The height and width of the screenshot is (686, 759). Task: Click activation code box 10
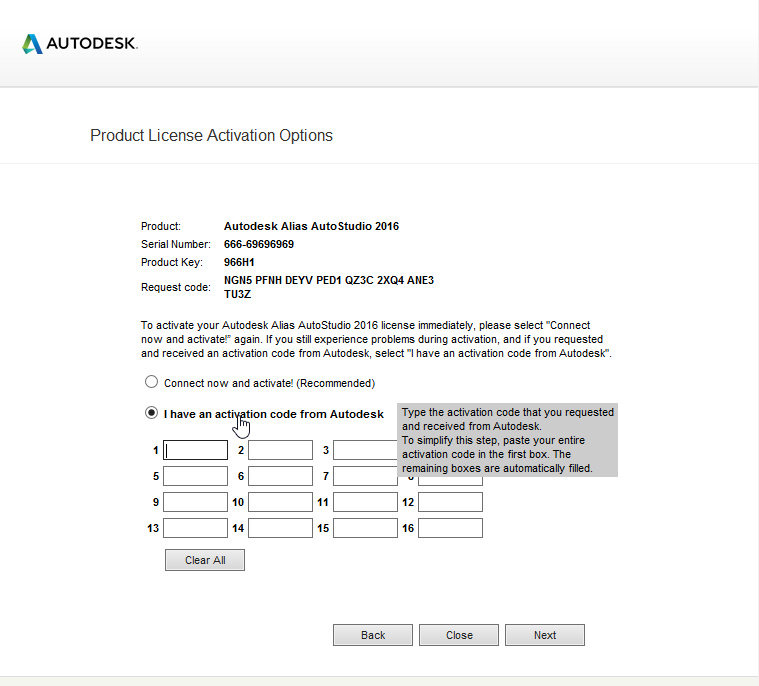point(280,502)
